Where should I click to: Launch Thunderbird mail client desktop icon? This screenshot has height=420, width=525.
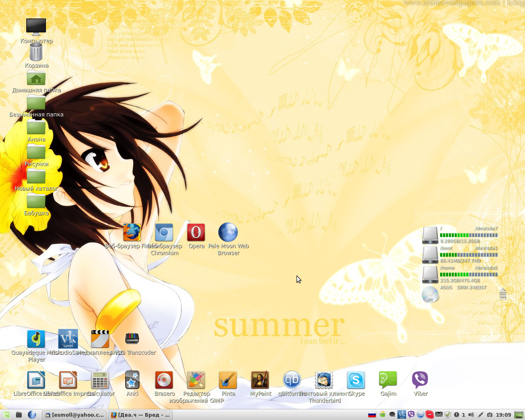[x=324, y=380]
